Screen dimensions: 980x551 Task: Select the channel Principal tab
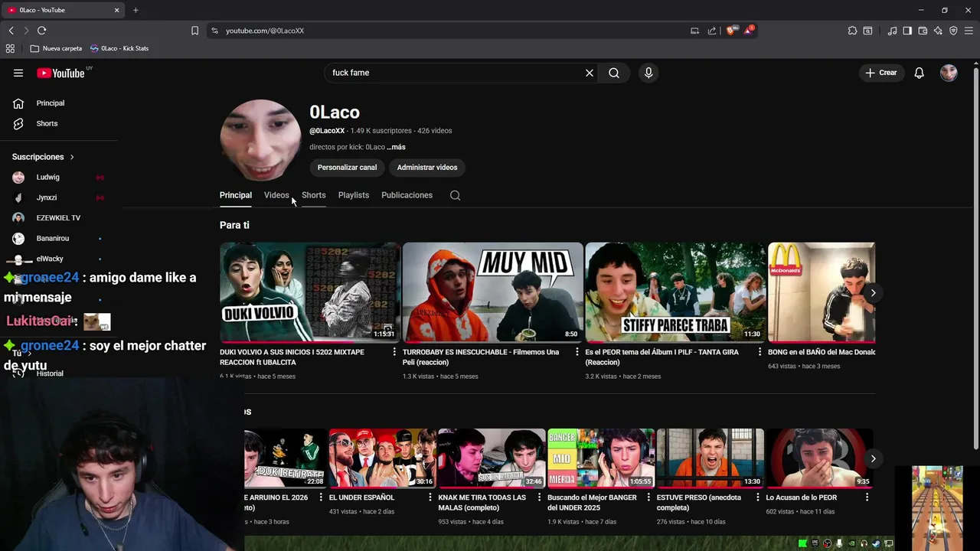236,195
